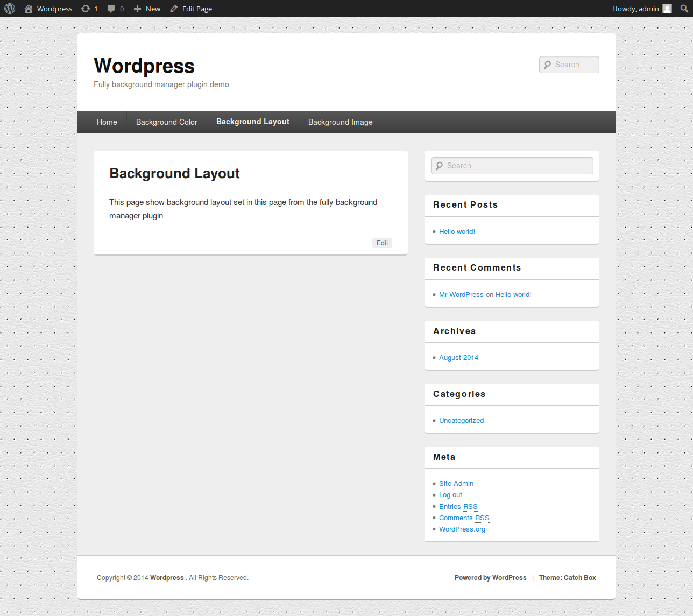Open the August 2014 archive link
693x616 pixels.
click(x=458, y=358)
